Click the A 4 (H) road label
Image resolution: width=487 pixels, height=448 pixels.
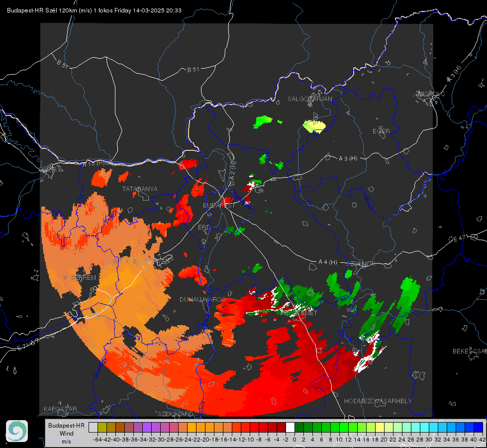tap(328, 262)
